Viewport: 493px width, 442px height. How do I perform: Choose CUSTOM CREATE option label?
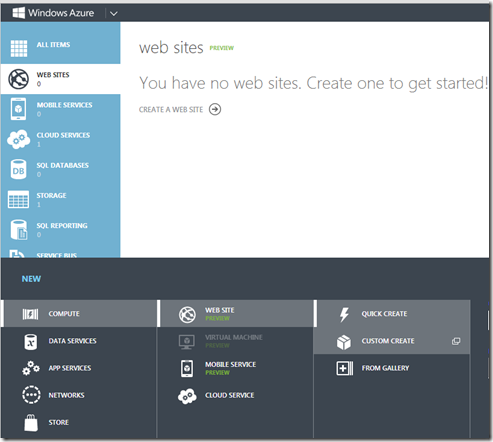[388, 341]
